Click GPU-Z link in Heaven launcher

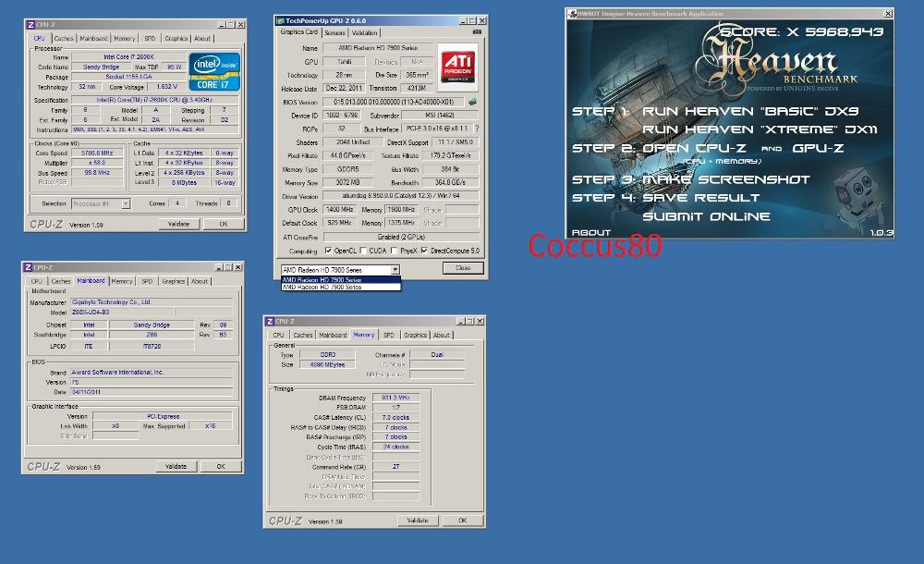point(818,148)
